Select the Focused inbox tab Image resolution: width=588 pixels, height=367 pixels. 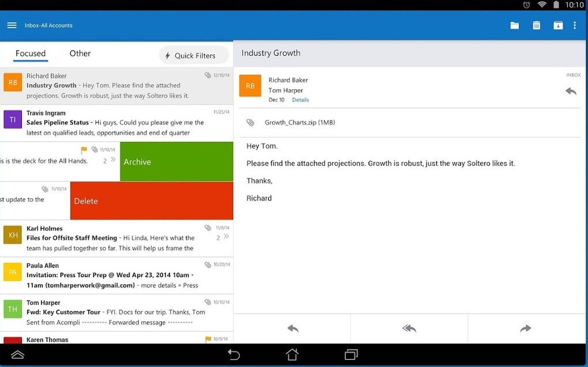pyautogui.click(x=31, y=53)
